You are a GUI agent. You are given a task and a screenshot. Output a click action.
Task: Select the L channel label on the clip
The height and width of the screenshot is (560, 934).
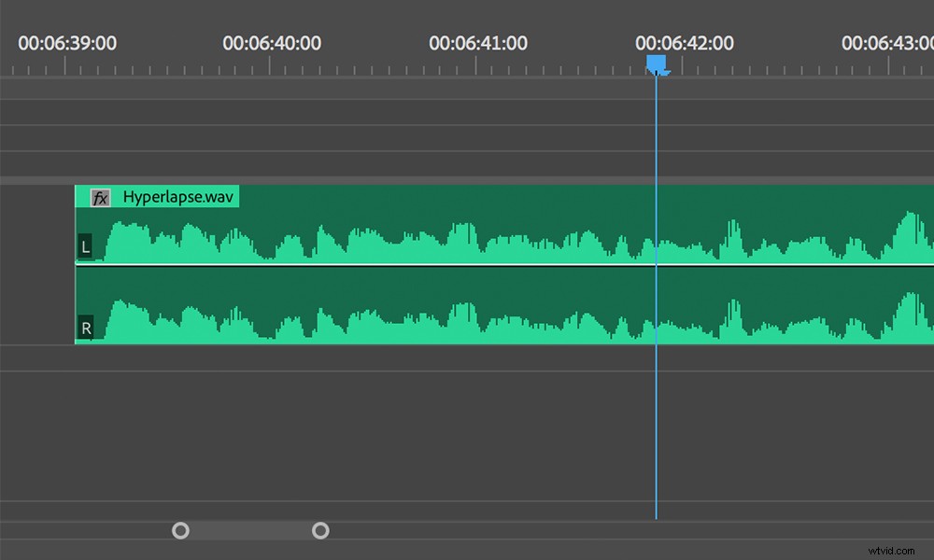click(85, 246)
